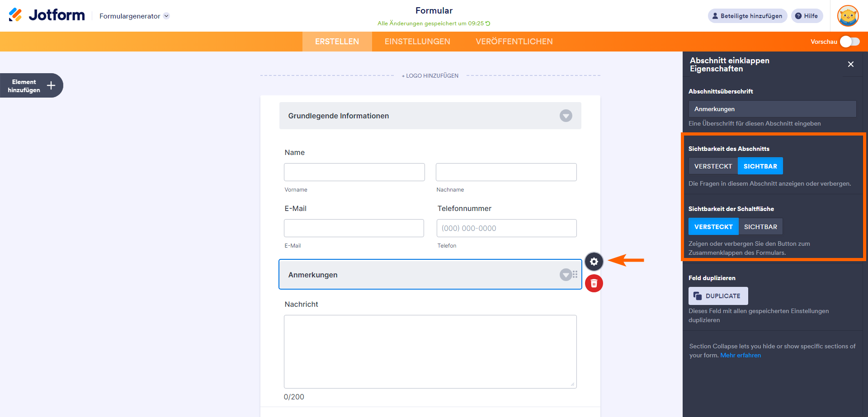Toggle the Vorschau preview switch

(x=849, y=42)
